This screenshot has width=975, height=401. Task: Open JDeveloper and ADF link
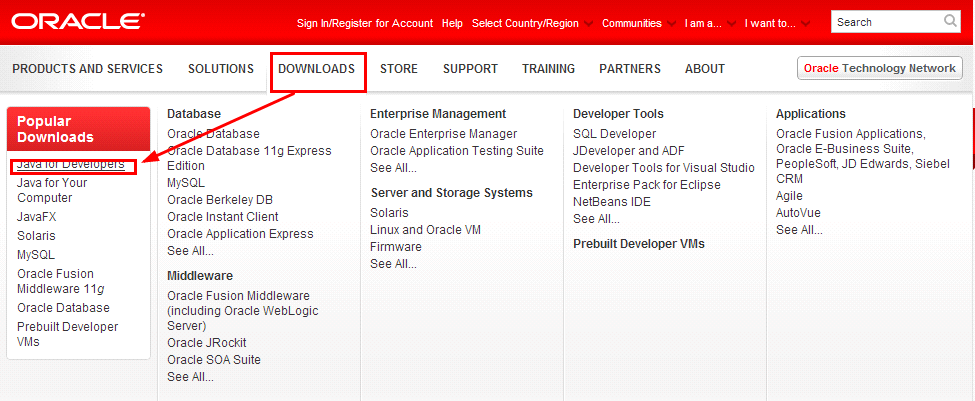[629, 150]
